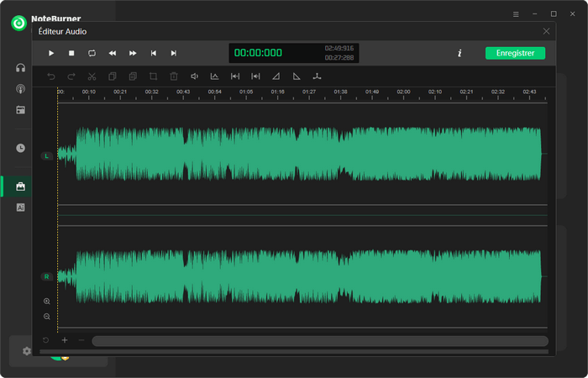Image resolution: width=588 pixels, height=378 pixels.
Task: Click the Enregistrer button
Action: (515, 53)
